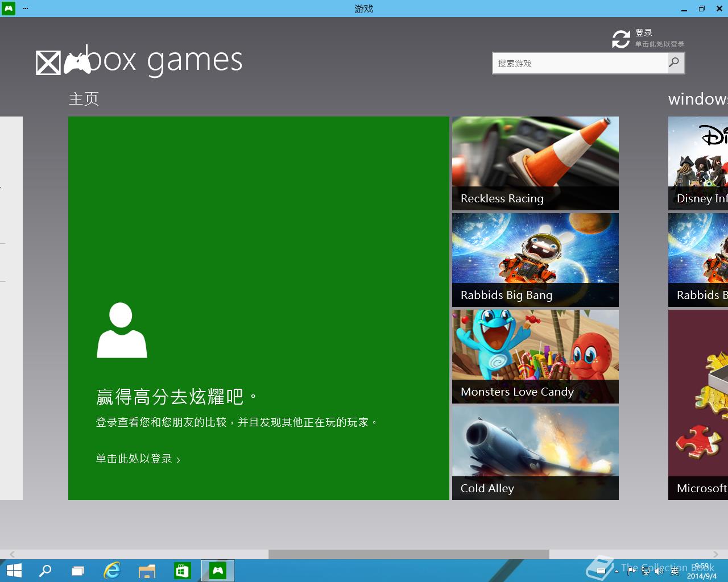Click the windows section heading
The height and width of the screenshot is (582, 728).
point(698,99)
